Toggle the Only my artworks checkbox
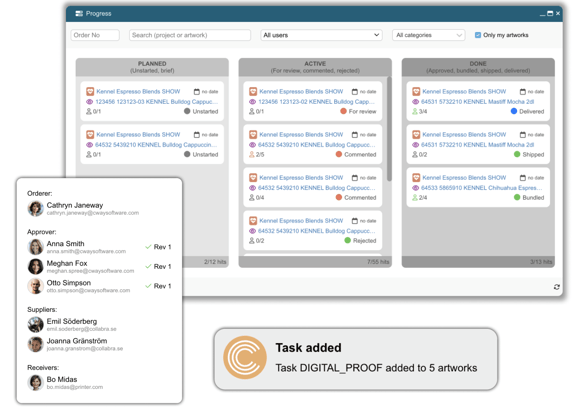573x412 pixels. coord(478,35)
